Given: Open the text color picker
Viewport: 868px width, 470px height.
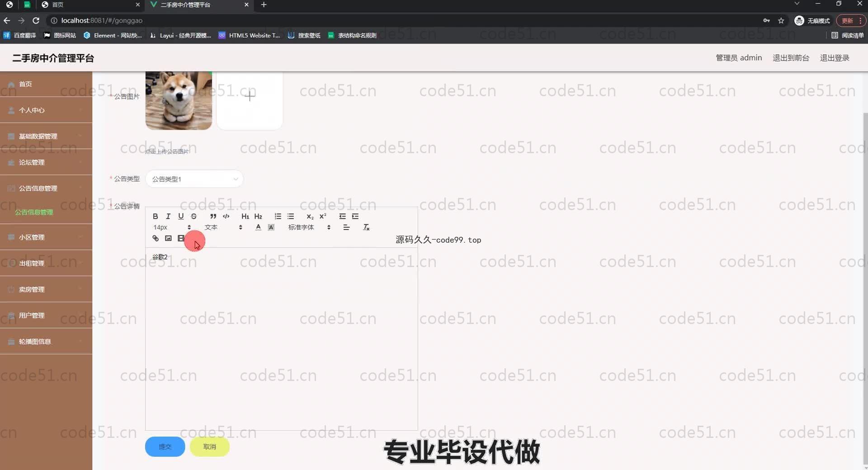Looking at the screenshot, I should tap(258, 227).
